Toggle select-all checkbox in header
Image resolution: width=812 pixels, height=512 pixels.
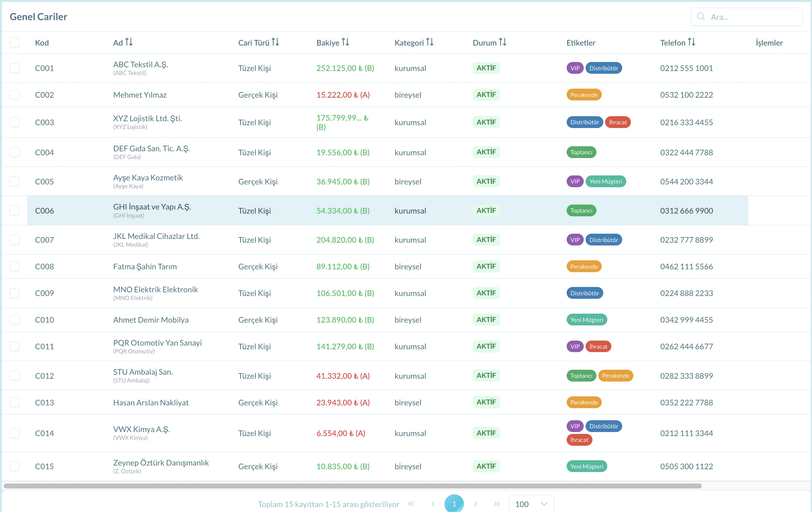coord(15,42)
